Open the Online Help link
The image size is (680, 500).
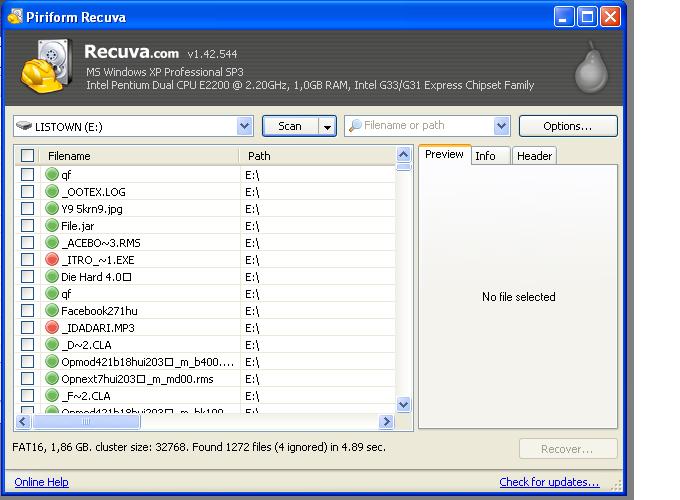tap(41, 482)
